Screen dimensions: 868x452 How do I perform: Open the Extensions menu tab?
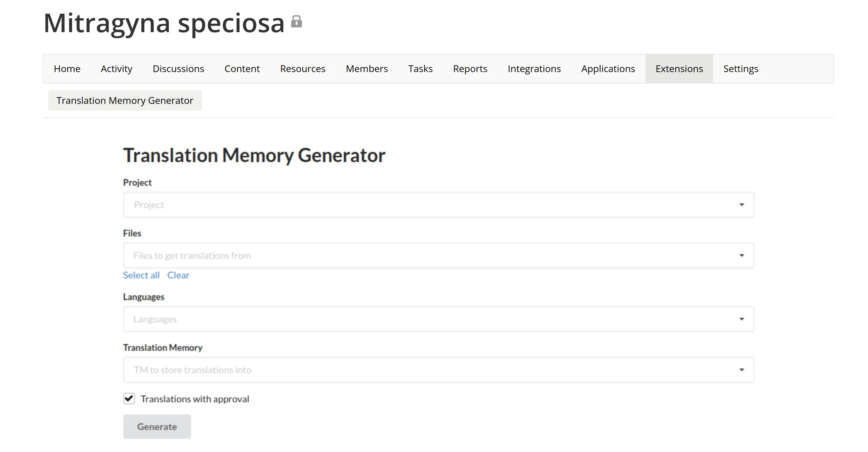point(679,68)
